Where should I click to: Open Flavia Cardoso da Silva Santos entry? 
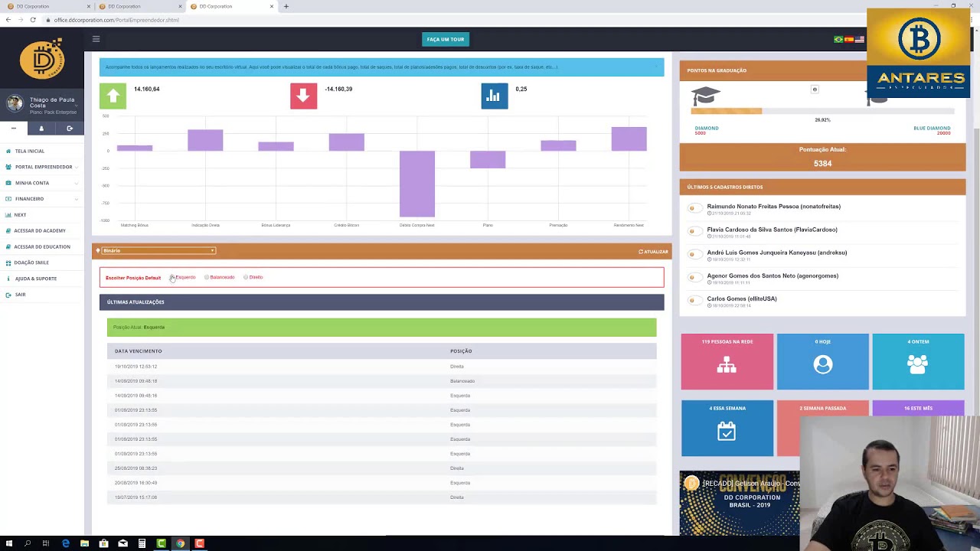[772, 230]
